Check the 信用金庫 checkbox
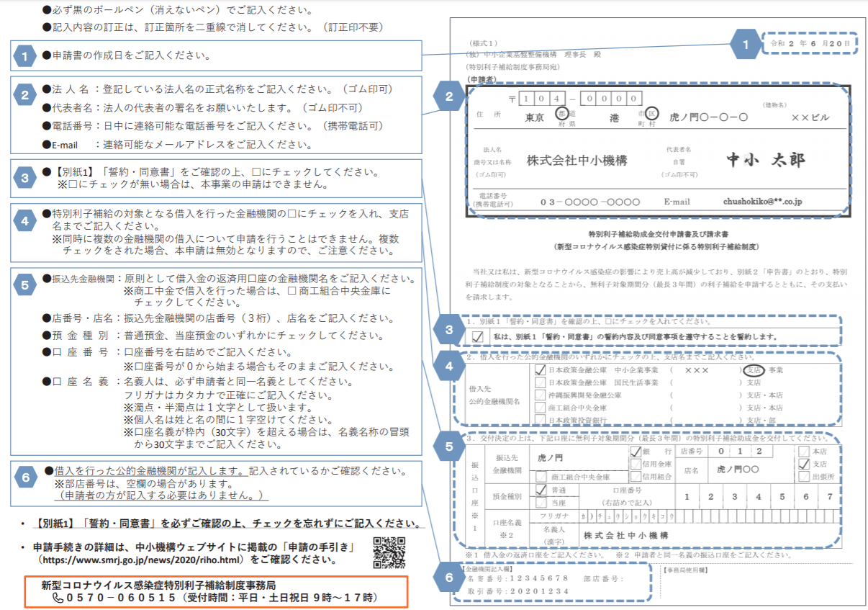Image resolution: width=868 pixels, height=610 pixels. (x=636, y=464)
